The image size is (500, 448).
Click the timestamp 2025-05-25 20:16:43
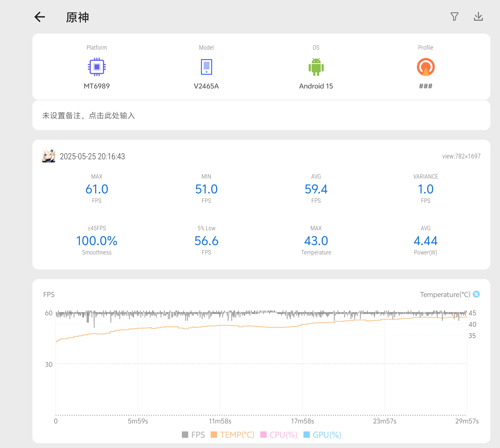click(92, 156)
